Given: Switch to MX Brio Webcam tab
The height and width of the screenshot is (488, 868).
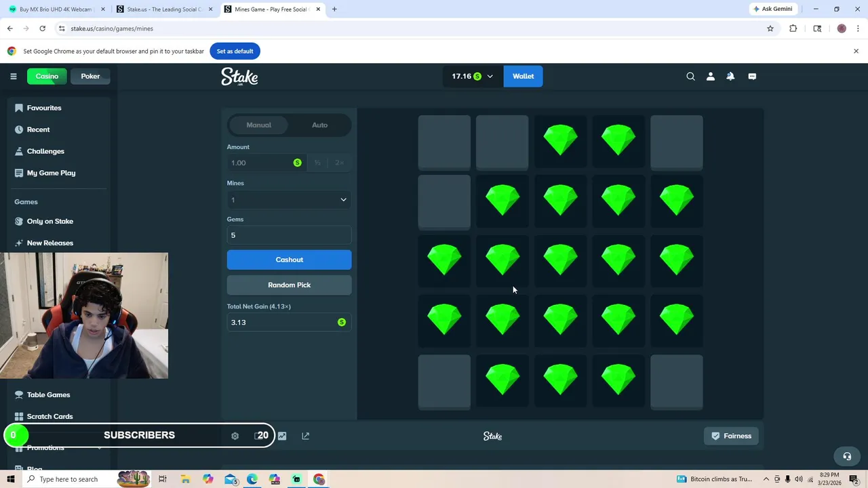Looking at the screenshot, I should pos(56,9).
